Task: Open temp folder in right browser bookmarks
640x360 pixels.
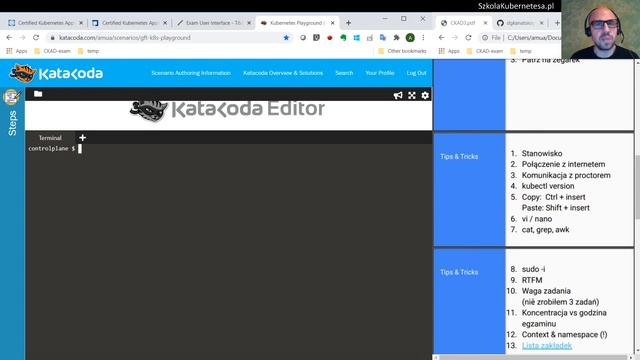Action: click(521, 51)
